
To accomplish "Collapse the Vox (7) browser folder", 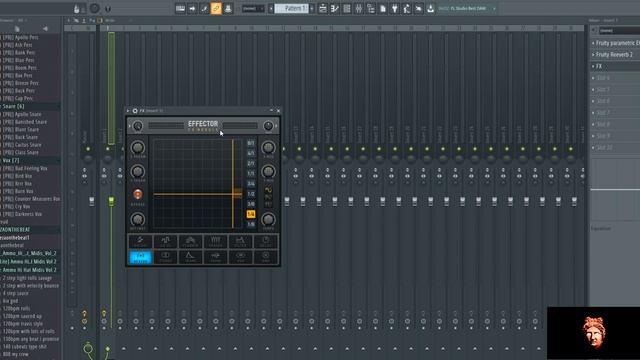I will tap(11, 160).
